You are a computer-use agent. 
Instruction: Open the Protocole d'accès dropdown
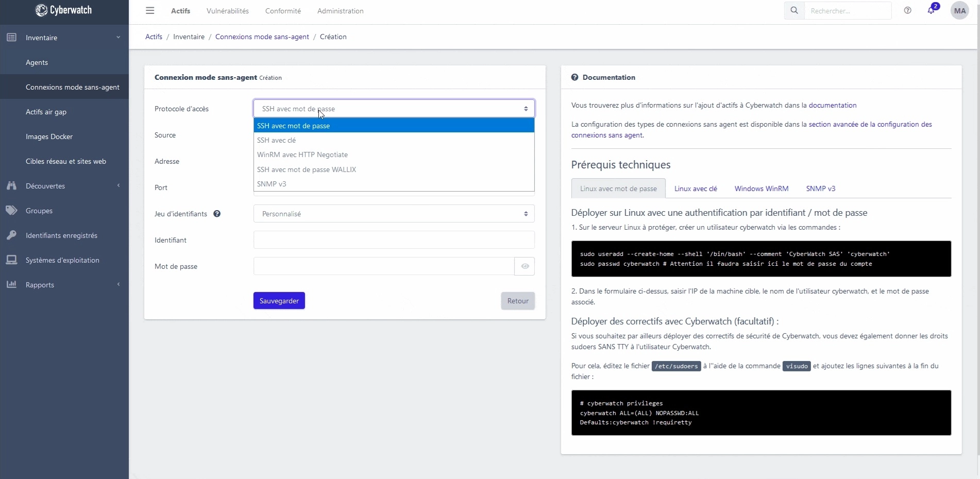394,109
